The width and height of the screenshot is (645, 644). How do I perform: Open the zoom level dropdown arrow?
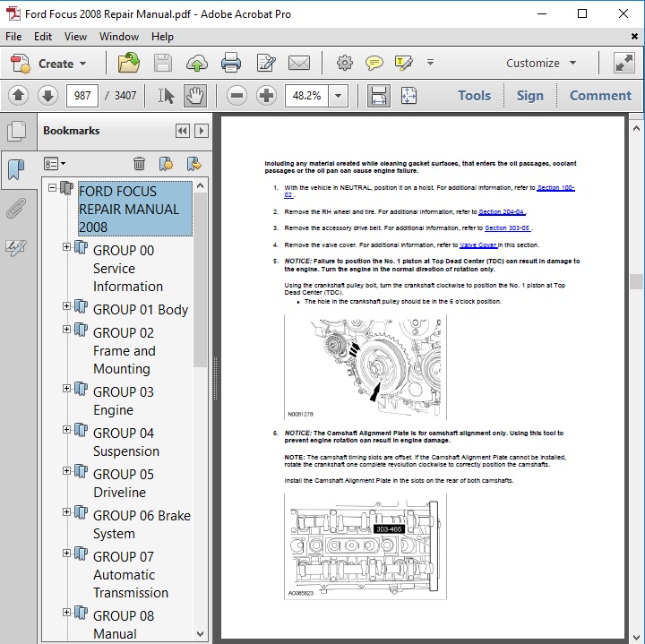click(x=338, y=96)
